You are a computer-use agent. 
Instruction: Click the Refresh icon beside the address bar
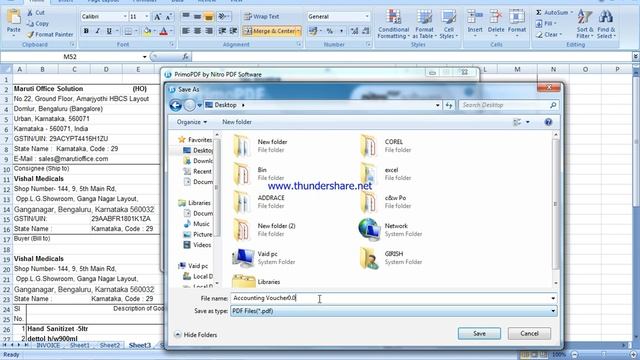(449, 105)
